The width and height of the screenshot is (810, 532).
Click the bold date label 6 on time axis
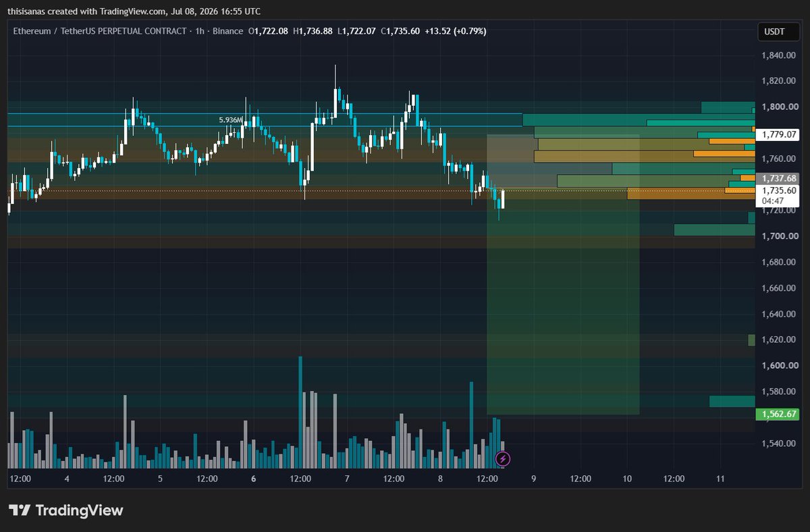(x=253, y=479)
